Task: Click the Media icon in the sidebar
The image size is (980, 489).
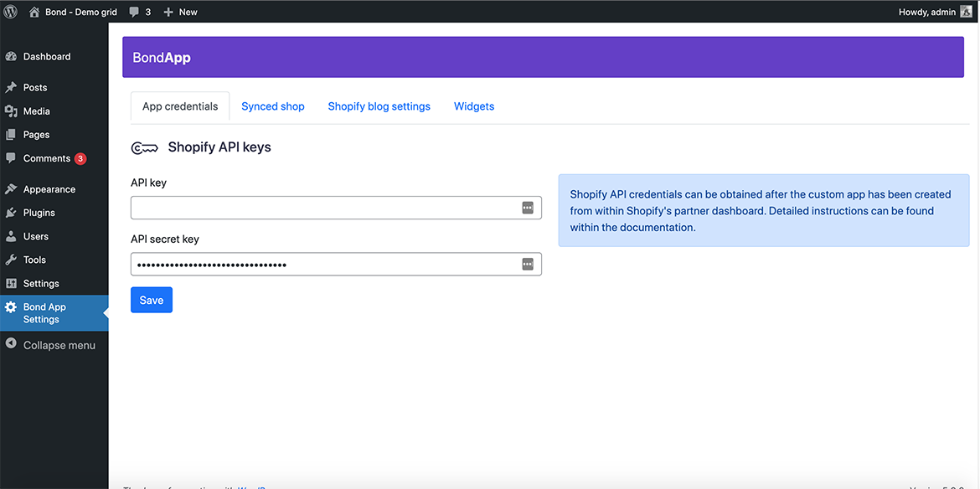Action: (x=11, y=111)
